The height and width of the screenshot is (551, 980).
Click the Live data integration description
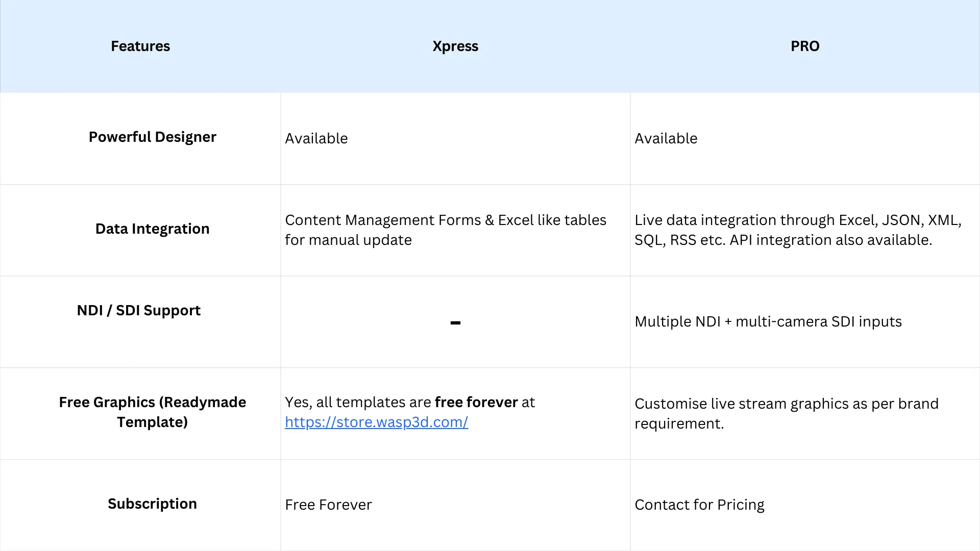coord(797,230)
